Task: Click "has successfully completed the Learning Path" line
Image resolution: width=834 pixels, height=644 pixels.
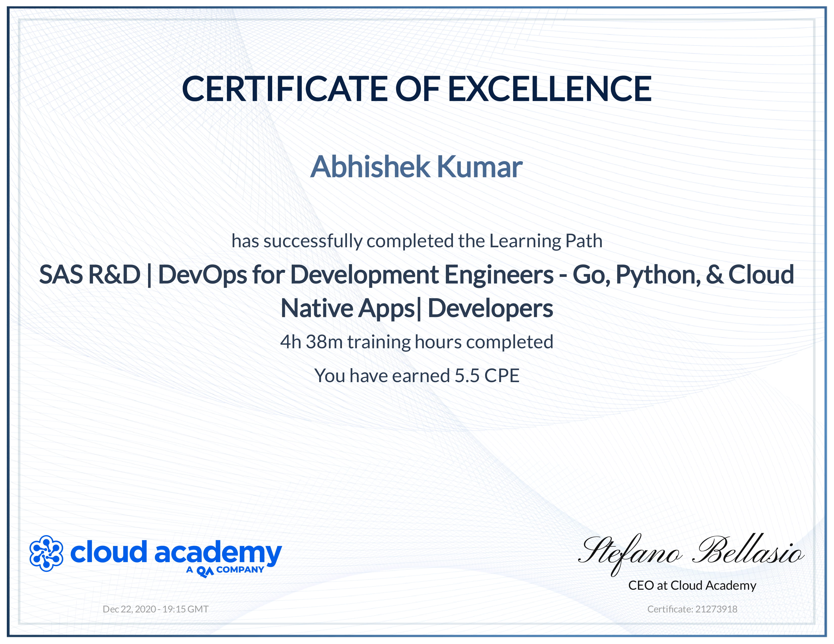Action: [x=416, y=241]
